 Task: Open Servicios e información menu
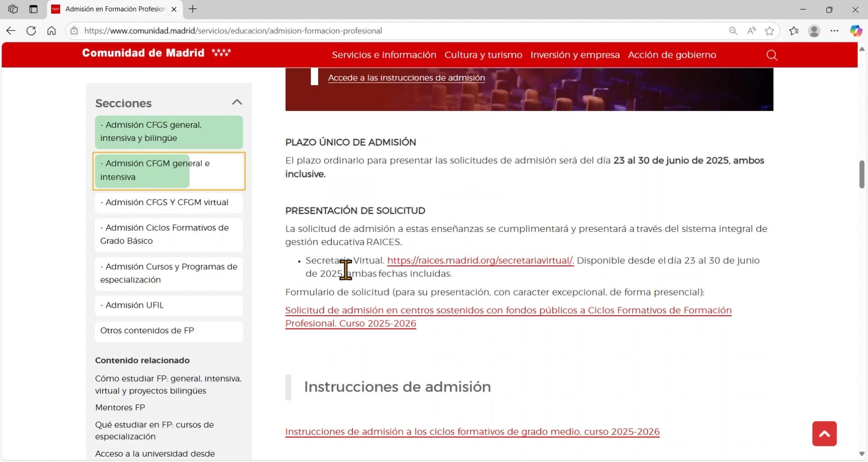pos(384,55)
